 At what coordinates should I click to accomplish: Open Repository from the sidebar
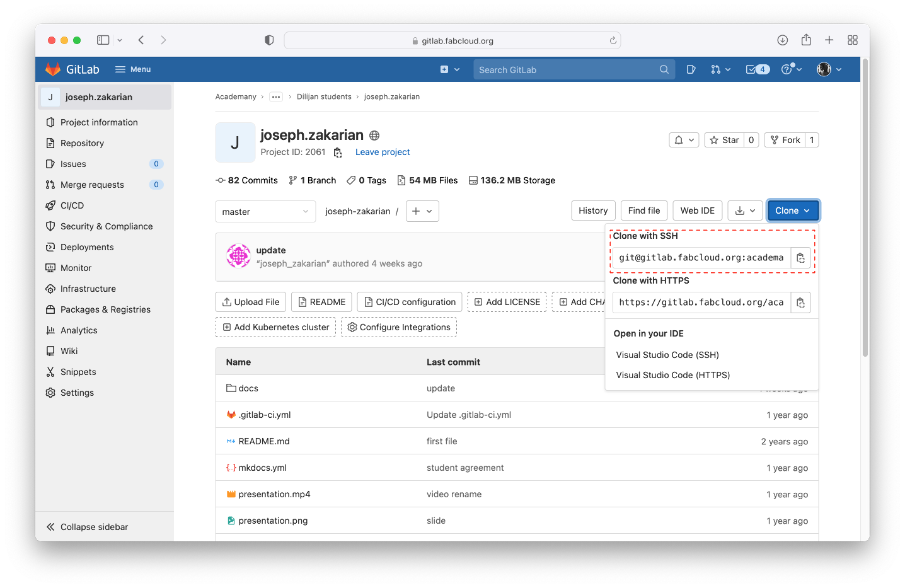coord(82,142)
